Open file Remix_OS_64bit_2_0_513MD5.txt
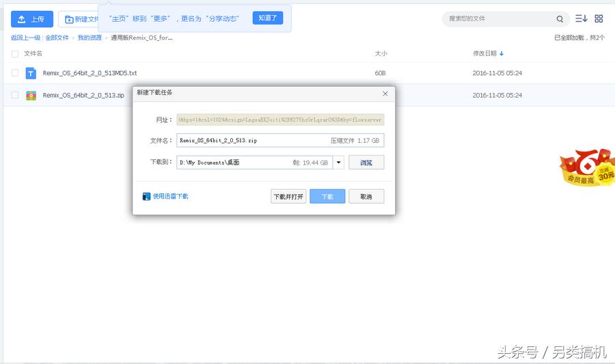The width and height of the screenshot is (615, 364). click(90, 73)
